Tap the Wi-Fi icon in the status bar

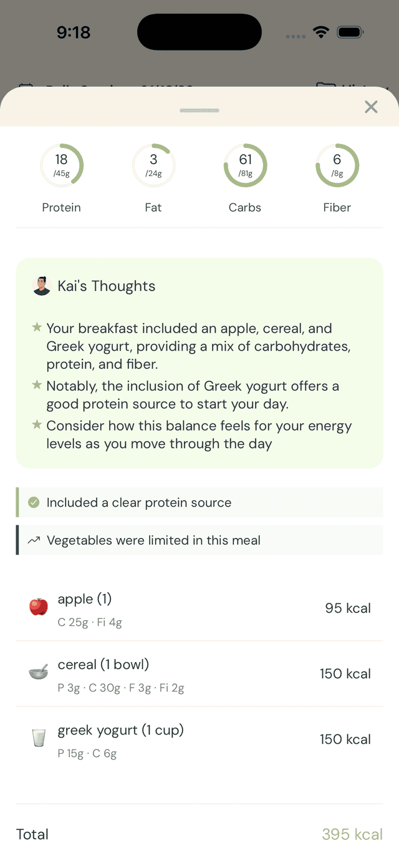321,32
